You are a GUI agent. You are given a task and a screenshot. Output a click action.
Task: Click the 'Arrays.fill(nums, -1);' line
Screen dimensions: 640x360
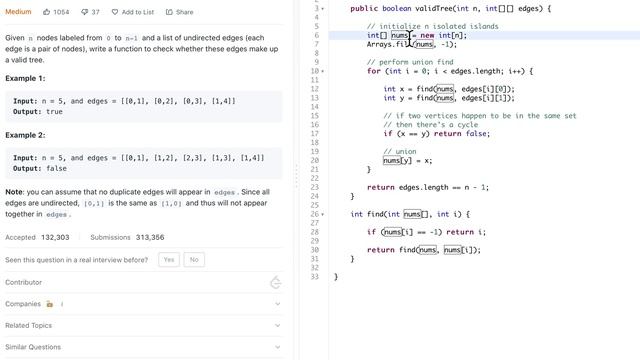pos(412,44)
